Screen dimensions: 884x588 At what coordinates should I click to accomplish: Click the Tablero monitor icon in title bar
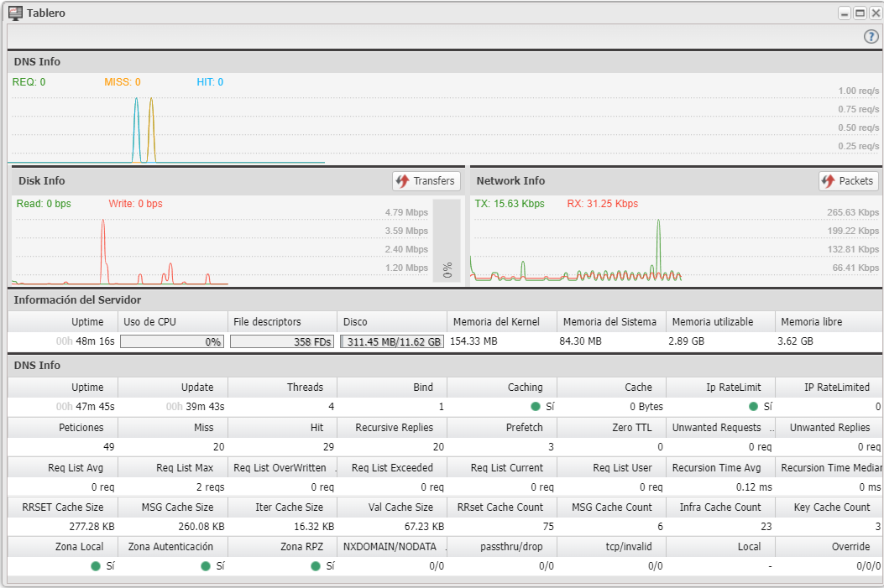(x=15, y=13)
